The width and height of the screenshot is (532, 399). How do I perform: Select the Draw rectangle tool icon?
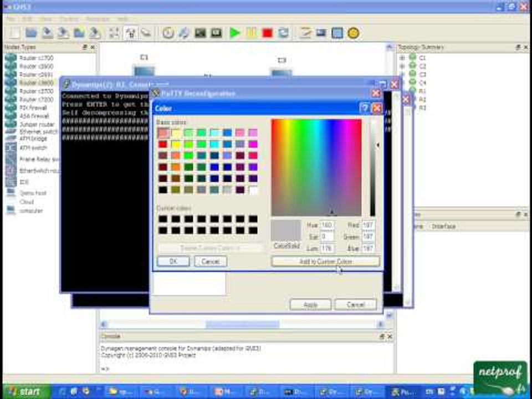(337, 33)
